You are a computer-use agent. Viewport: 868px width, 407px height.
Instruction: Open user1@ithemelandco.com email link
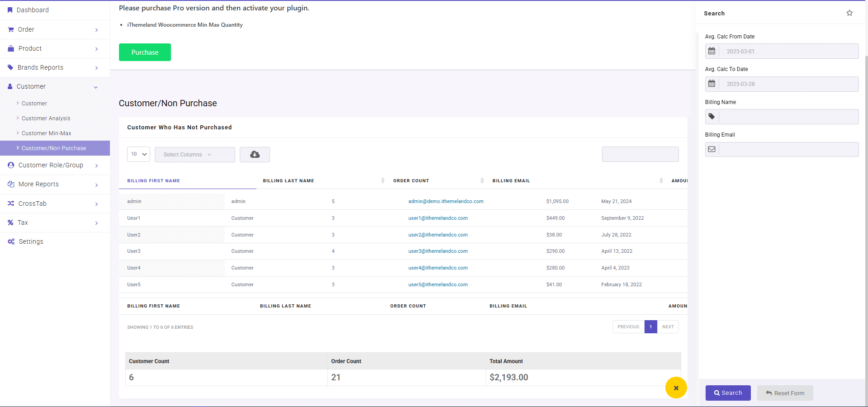pyautogui.click(x=438, y=218)
